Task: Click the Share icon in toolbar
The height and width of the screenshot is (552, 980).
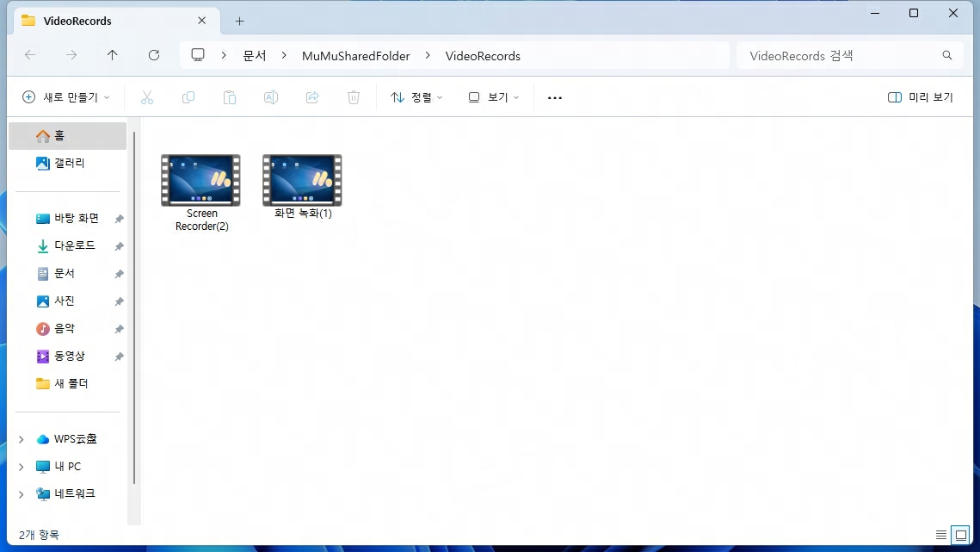Action: tap(312, 97)
